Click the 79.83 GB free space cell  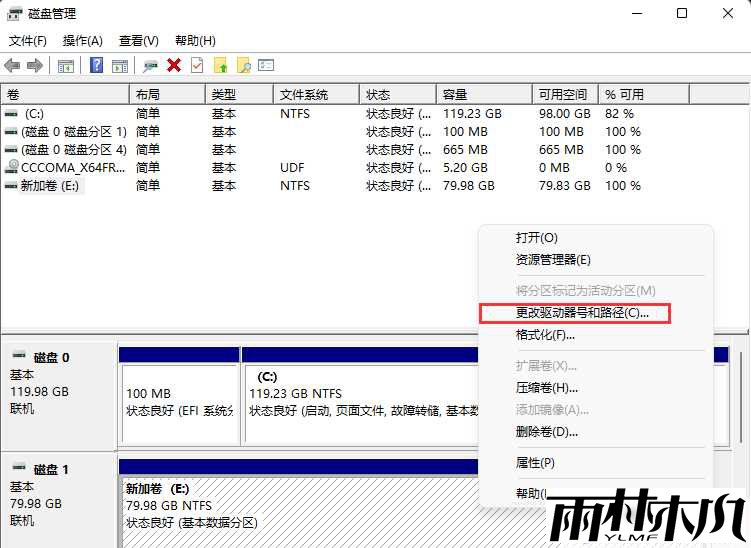(565, 186)
